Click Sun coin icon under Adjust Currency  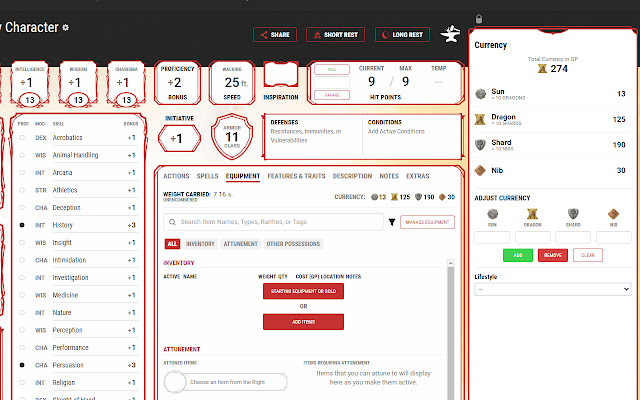(492, 214)
